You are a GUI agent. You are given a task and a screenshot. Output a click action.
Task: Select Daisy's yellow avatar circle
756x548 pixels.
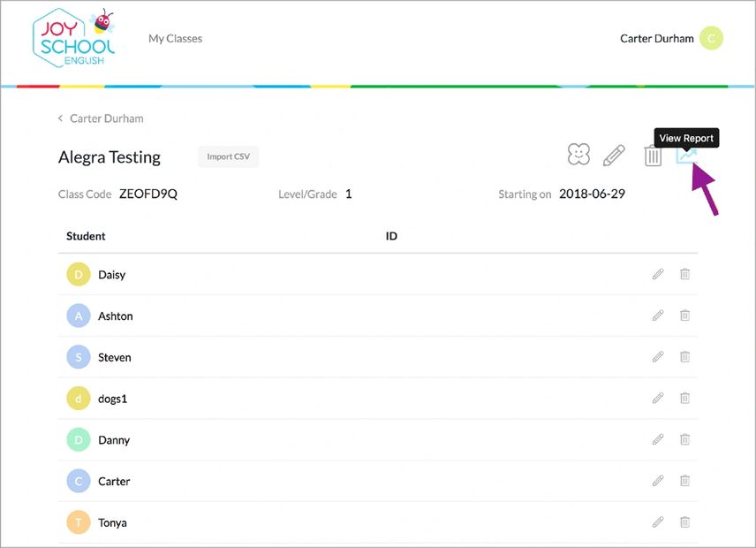pos(79,275)
